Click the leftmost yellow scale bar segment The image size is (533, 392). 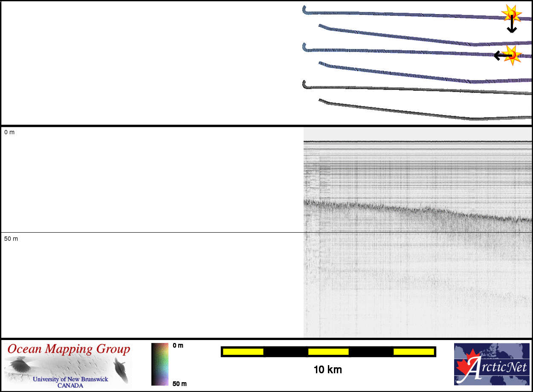pos(243,352)
